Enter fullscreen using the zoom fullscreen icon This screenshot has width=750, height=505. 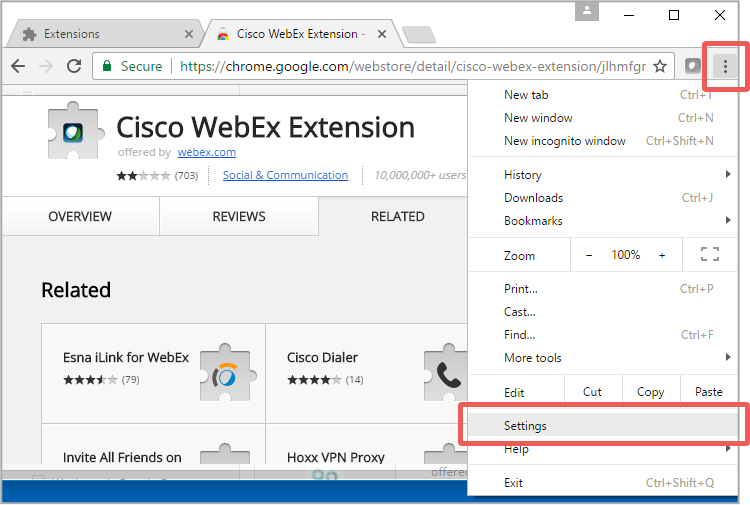point(710,254)
